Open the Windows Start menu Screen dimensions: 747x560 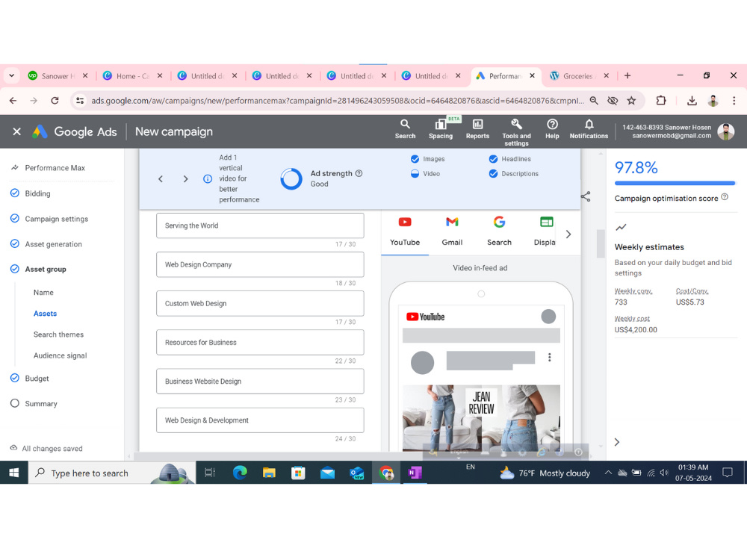(x=13, y=473)
